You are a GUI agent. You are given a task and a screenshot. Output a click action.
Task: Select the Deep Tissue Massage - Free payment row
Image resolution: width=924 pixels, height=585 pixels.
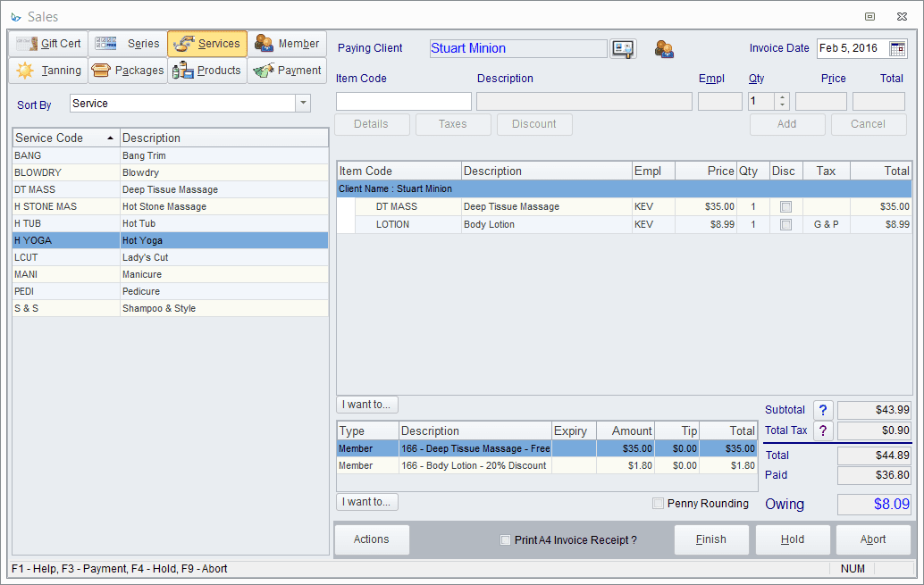click(x=547, y=448)
